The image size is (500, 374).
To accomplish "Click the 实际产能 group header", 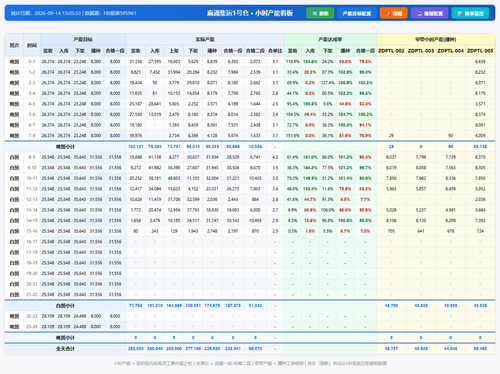I will click(x=205, y=39).
